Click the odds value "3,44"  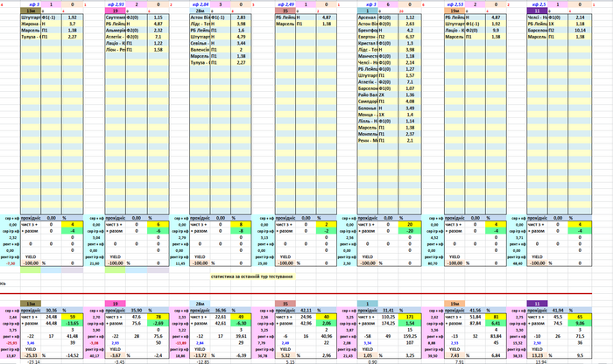pos(241,44)
